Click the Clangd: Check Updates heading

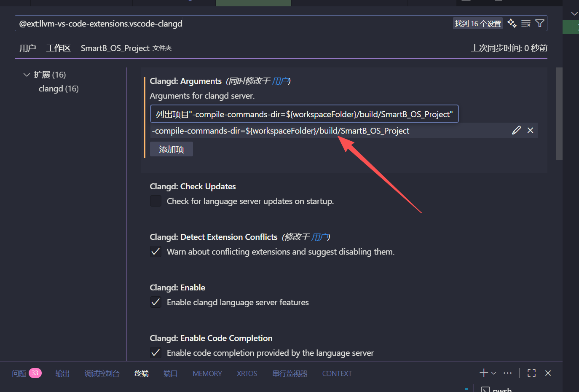pyautogui.click(x=193, y=186)
